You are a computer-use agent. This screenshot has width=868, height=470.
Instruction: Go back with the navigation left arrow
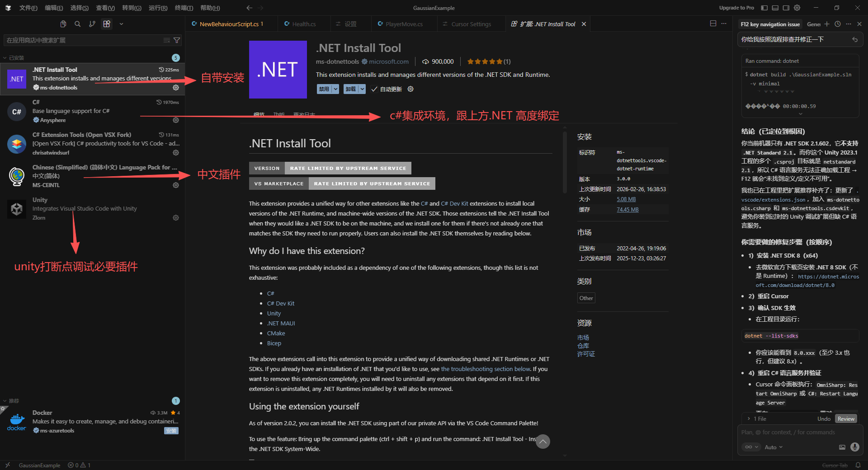[x=249, y=8]
